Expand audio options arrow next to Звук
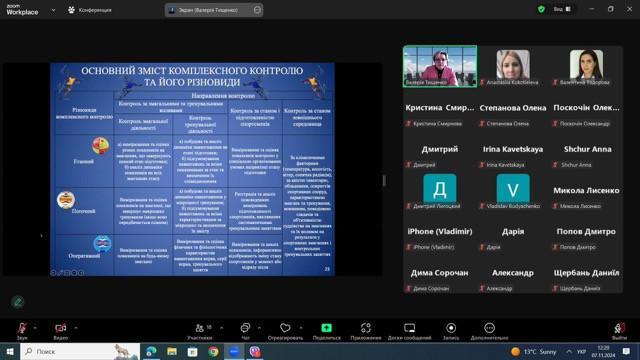 click(35, 328)
